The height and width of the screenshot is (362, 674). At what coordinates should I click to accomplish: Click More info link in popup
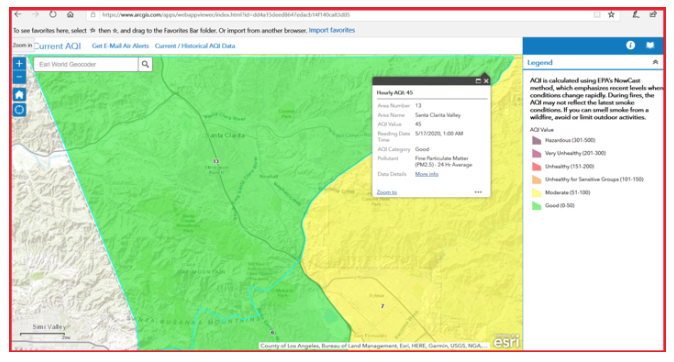tap(426, 174)
